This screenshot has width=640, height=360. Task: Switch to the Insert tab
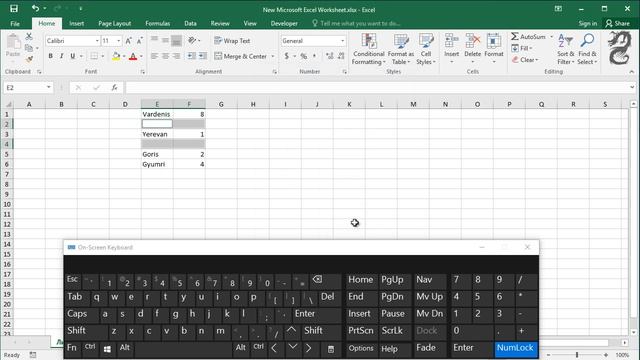[77, 23]
